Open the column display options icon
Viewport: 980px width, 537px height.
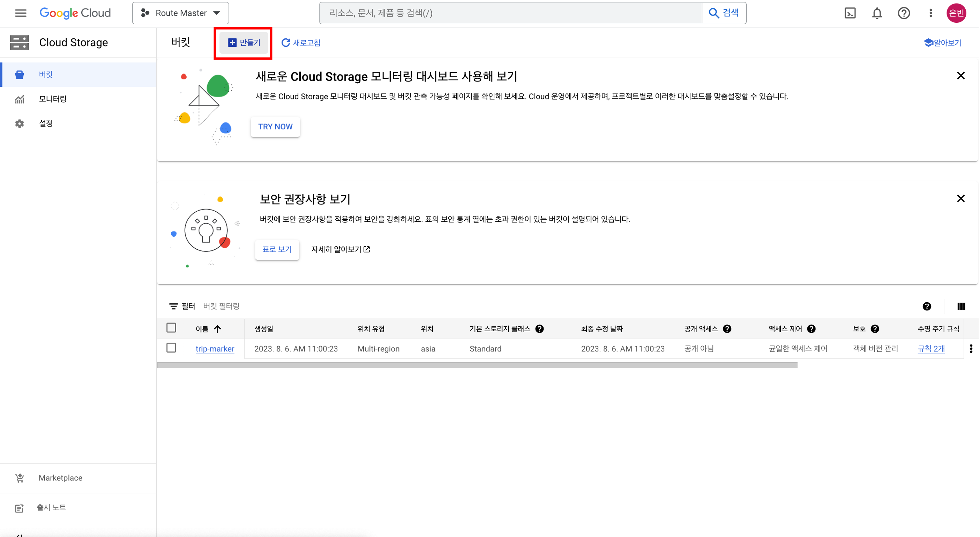tap(961, 306)
